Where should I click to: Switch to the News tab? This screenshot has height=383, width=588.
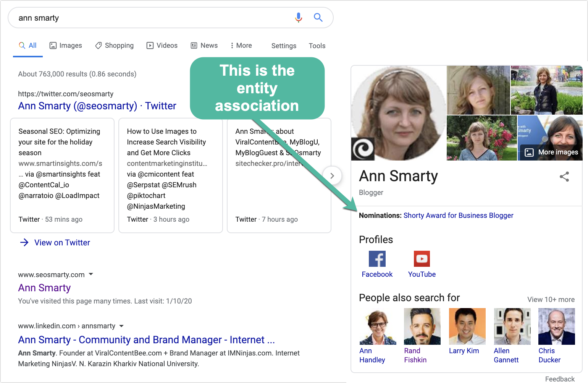pyautogui.click(x=204, y=45)
